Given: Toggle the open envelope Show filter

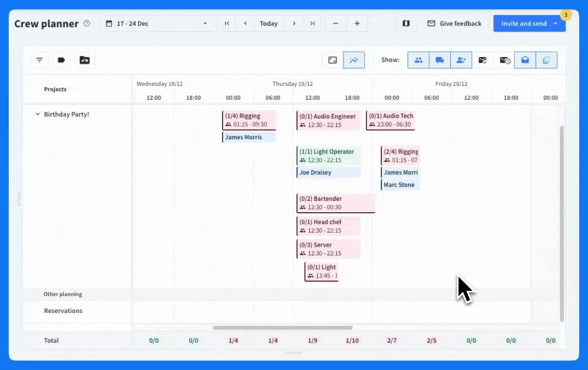Looking at the screenshot, I should tap(525, 60).
